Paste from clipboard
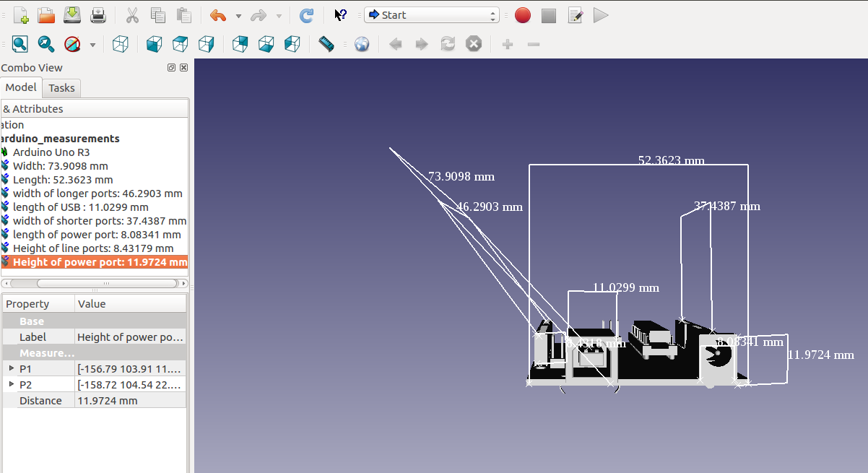Screen dimensions: 868x473 coord(184,14)
